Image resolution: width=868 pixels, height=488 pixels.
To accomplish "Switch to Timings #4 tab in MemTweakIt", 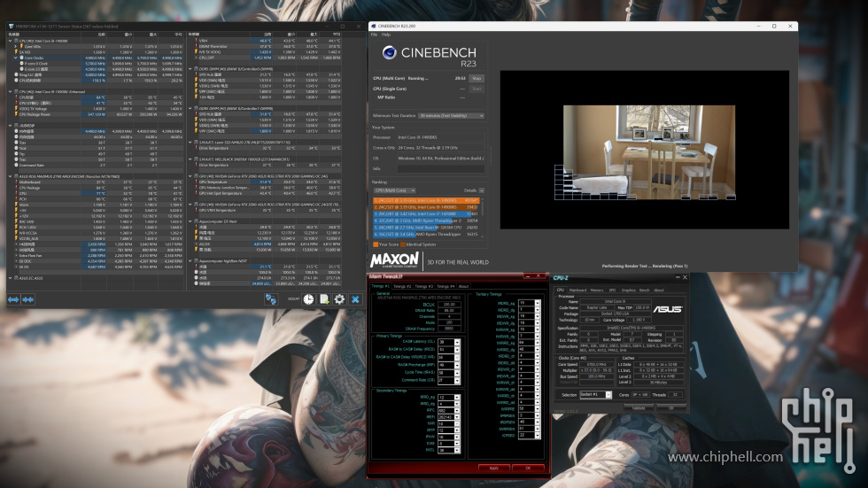I will coord(446,286).
